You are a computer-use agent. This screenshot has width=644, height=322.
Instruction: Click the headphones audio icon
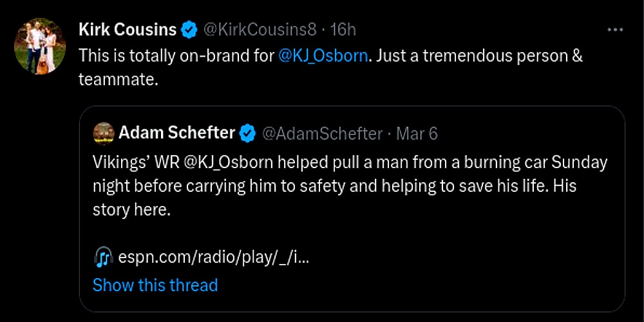coord(102,258)
